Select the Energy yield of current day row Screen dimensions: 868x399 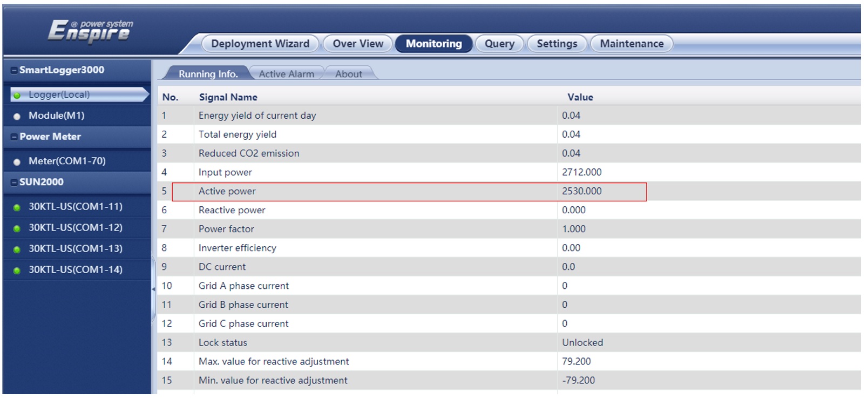[x=508, y=116]
